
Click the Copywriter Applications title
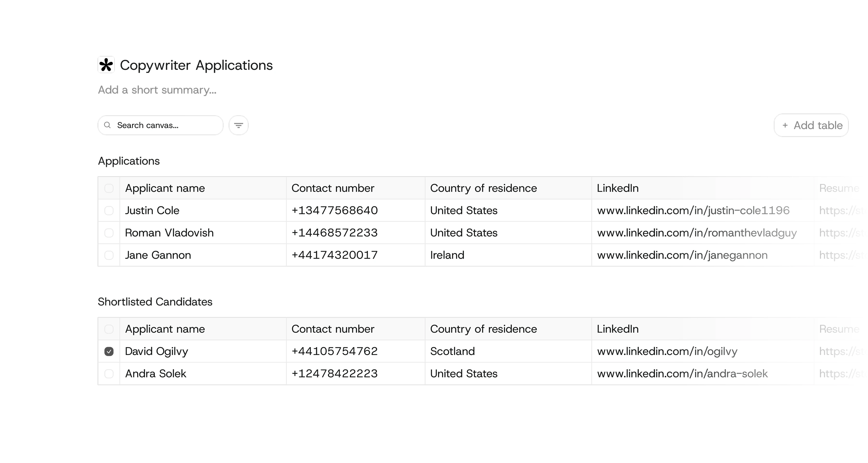tap(197, 65)
